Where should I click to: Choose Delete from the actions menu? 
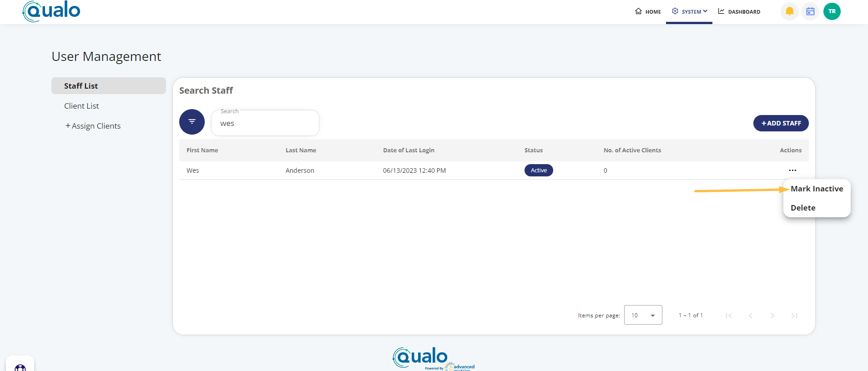point(803,208)
